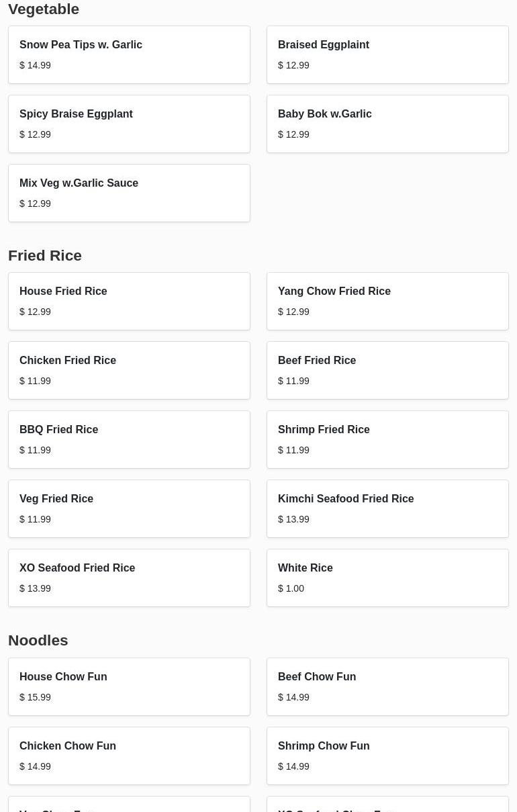Viewport: 517px width, 812px height.
Task: Add House Fried Rice to order
Action: (x=129, y=301)
